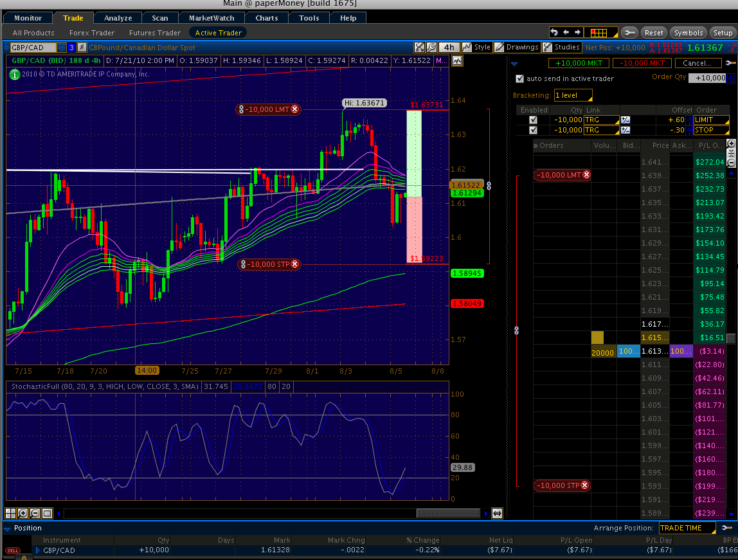This screenshot has height=560, width=738.
Task: Click the zoom in magnifier icon below the chart
Action: pos(22,514)
